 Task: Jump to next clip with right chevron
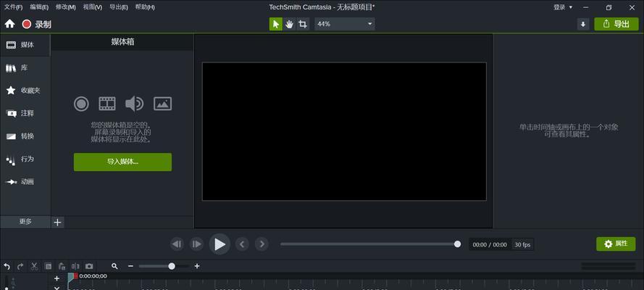click(x=262, y=244)
